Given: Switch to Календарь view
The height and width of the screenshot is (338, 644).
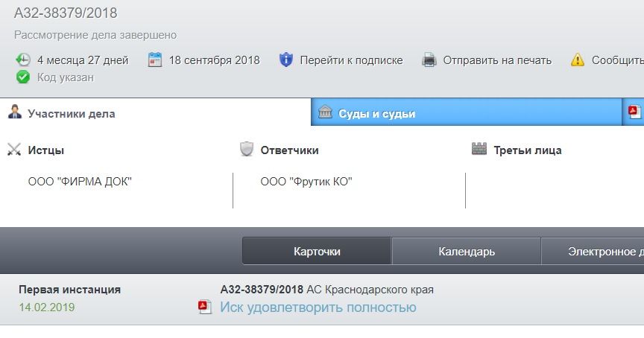Looking at the screenshot, I should tap(467, 252).
